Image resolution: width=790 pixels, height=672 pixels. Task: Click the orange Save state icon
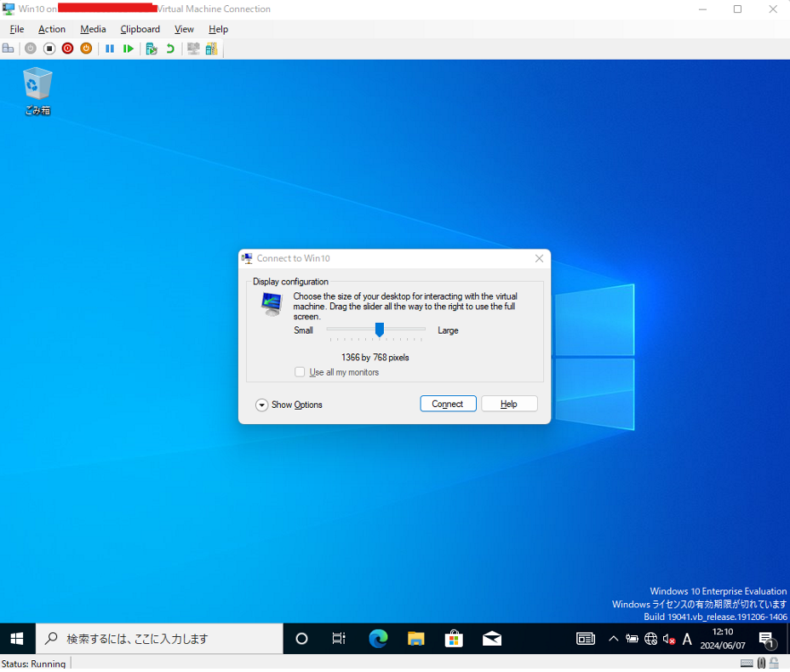click(x=86, y=49)
